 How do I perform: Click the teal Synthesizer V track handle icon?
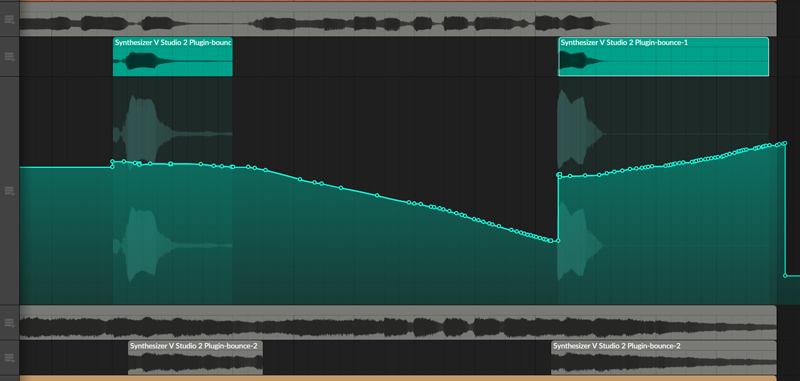[9, 57]
